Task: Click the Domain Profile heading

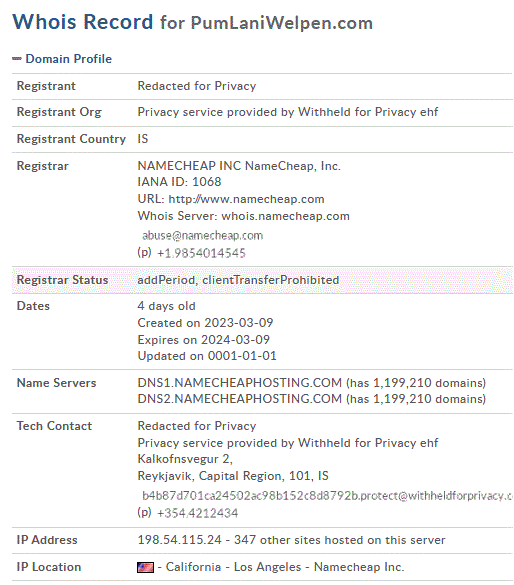Action: pyautogui.click(x=69, y=59)
